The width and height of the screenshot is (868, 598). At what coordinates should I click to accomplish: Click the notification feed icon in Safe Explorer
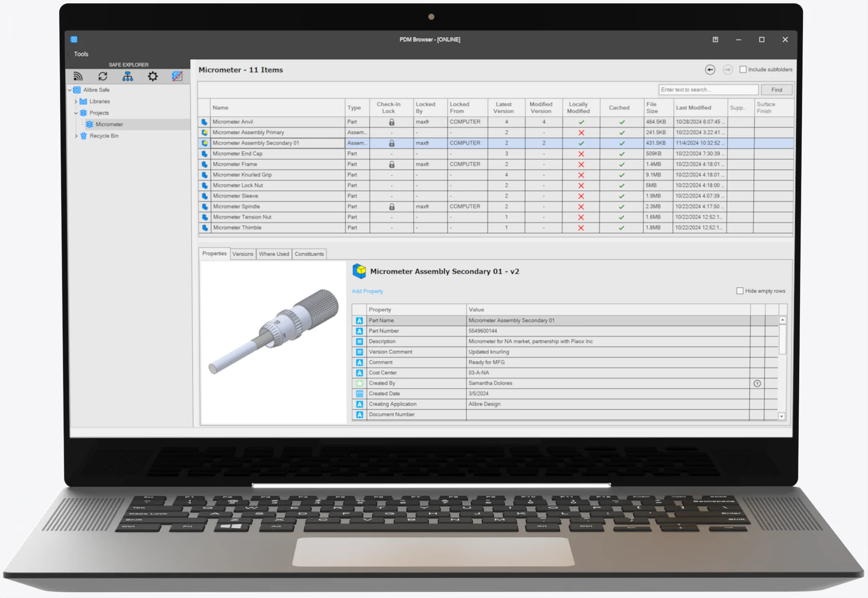point(77,76)
